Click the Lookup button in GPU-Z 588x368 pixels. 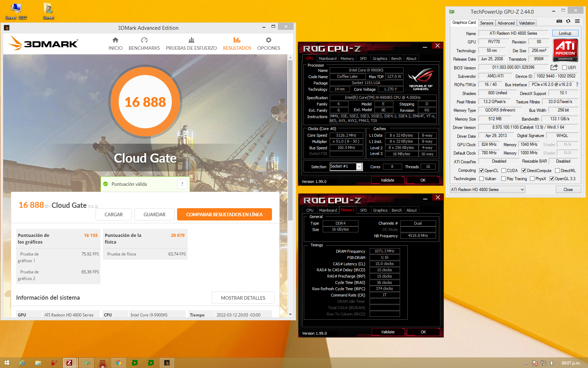click(x=565, y=33)
